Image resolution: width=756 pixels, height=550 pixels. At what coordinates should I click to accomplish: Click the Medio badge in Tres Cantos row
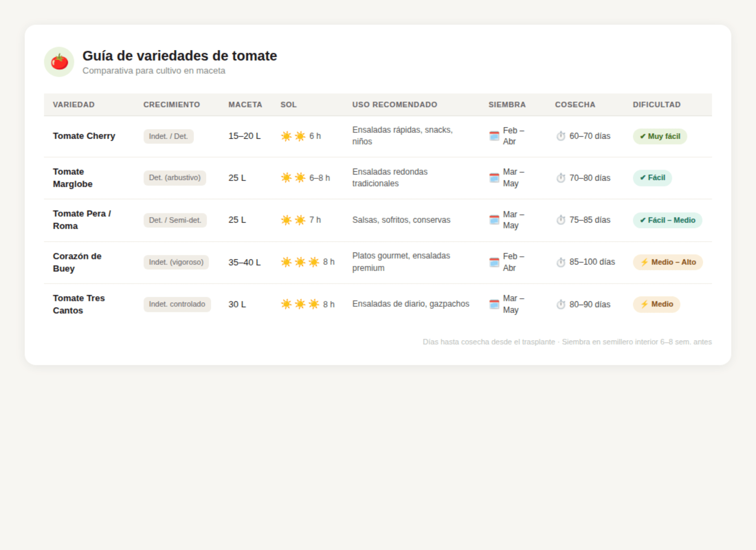click(x=656, y=304)
